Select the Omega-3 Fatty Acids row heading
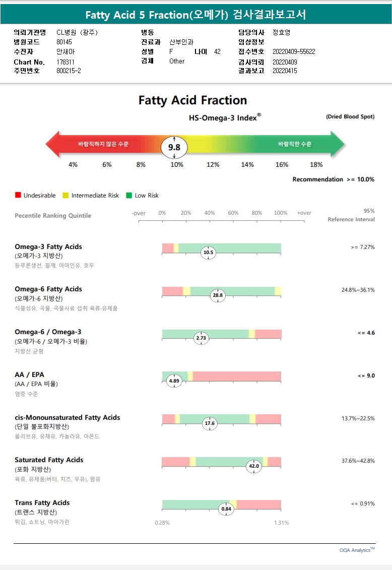 [x=48, y=246]
